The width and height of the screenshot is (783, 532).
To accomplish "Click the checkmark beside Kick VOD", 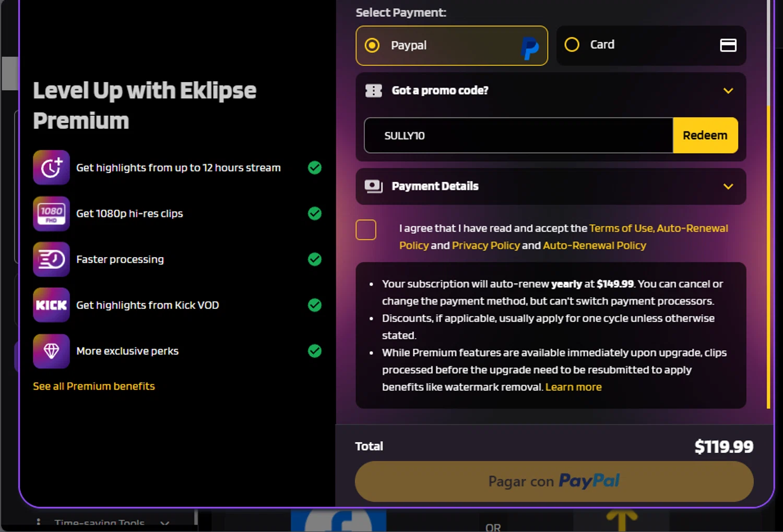I will (x=315, y=305).
